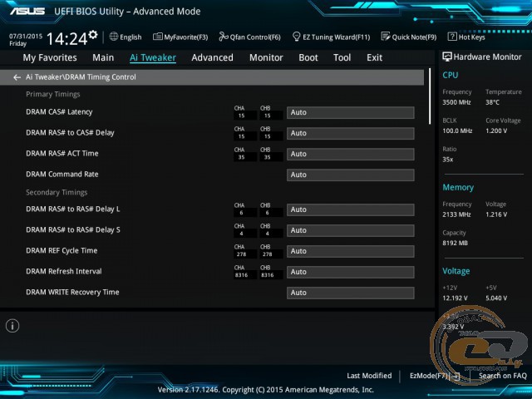
Task: Click the 07/31/2015 date
Action: click(26, 37)
